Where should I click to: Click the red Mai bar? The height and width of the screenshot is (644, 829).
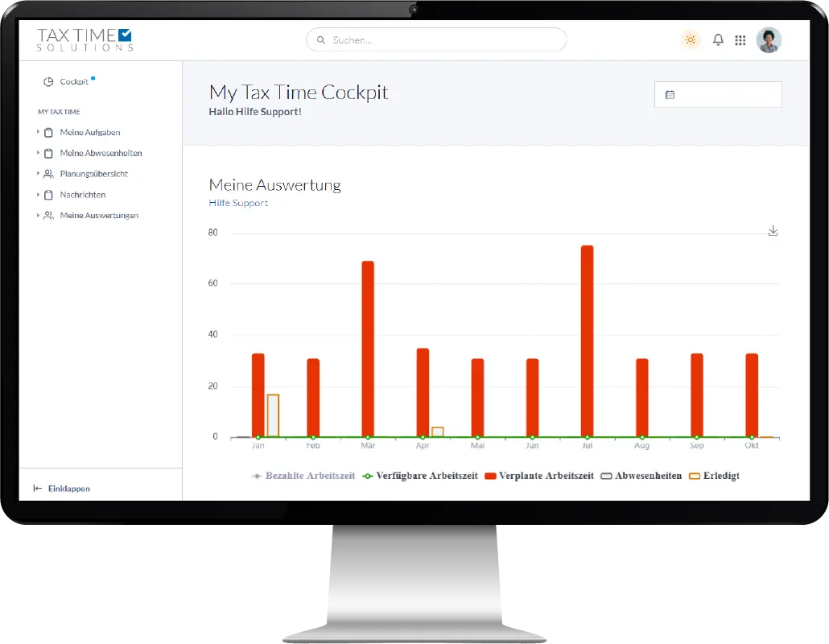point(477,398)
